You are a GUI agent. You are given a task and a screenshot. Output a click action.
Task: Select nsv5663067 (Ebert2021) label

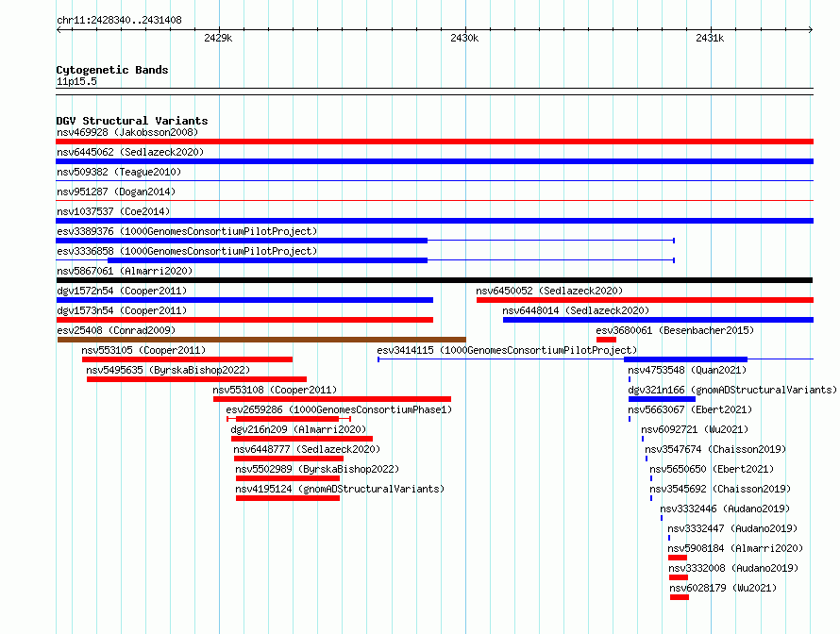coord(690,409)
